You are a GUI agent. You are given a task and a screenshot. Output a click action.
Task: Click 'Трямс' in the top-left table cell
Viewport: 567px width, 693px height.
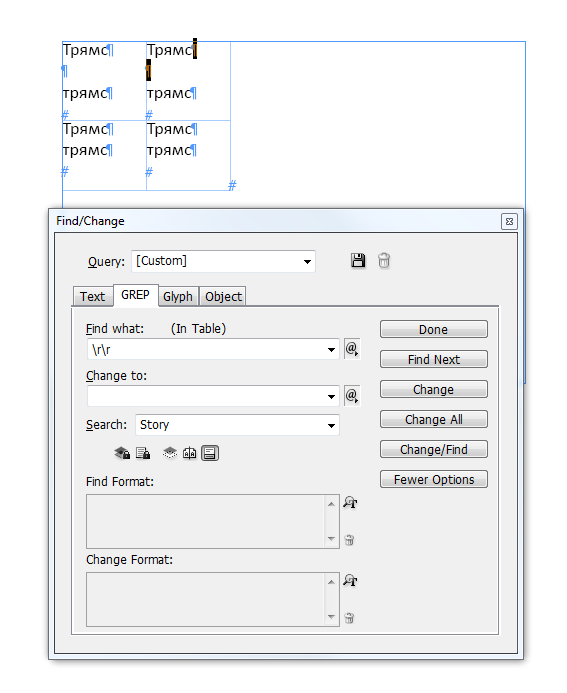coord(85,50)
